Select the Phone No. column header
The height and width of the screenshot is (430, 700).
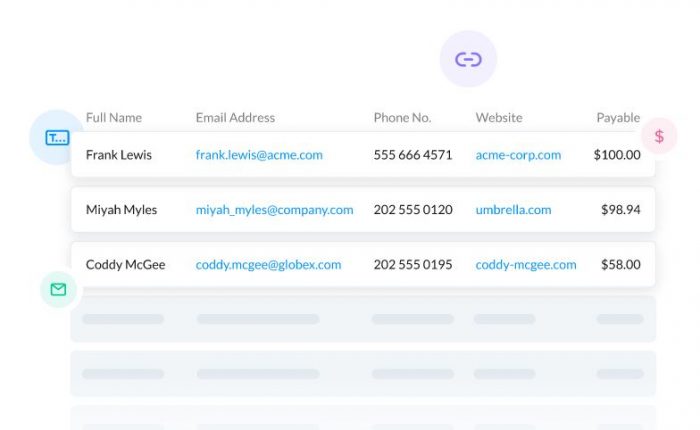(x=402, y=118)
